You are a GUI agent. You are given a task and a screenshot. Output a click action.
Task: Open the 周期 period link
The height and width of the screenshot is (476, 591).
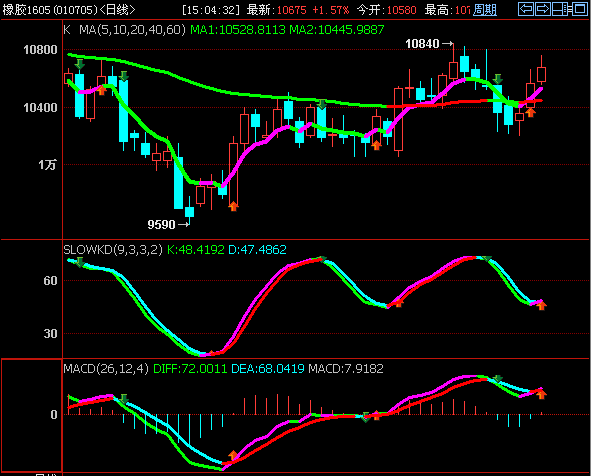485,10
